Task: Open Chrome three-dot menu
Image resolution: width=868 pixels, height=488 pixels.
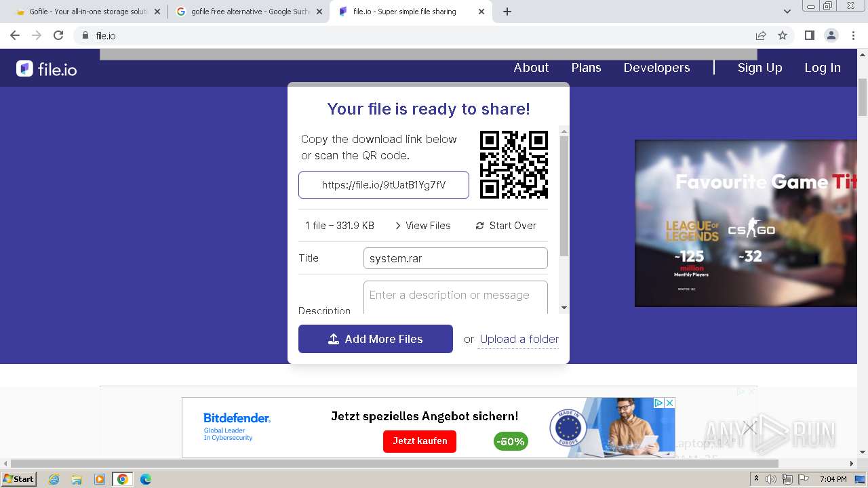Action: tap(852, 35)
